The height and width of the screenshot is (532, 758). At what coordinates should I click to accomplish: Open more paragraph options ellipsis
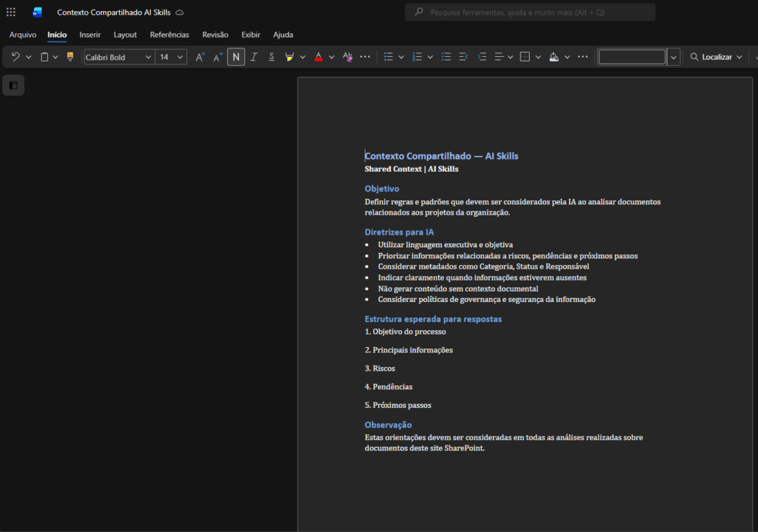coord(583,57)
